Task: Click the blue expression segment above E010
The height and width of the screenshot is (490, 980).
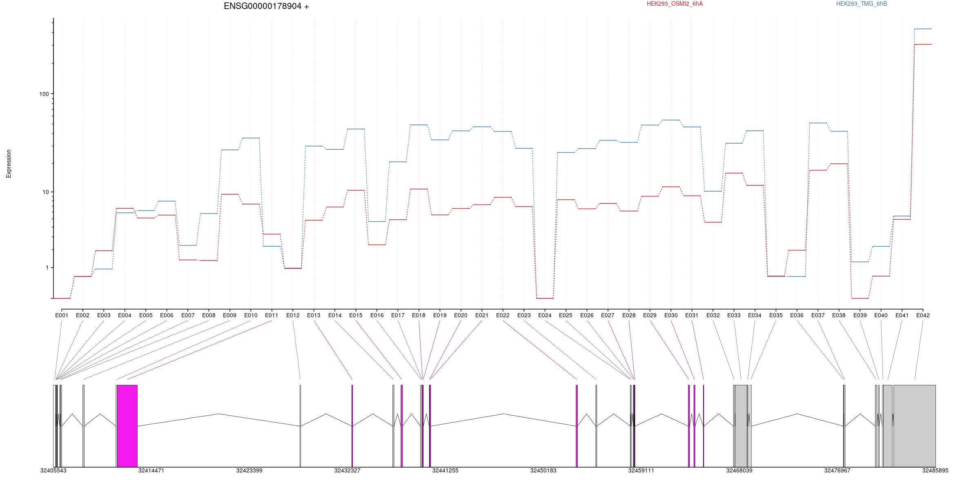Action: [251, 138]
